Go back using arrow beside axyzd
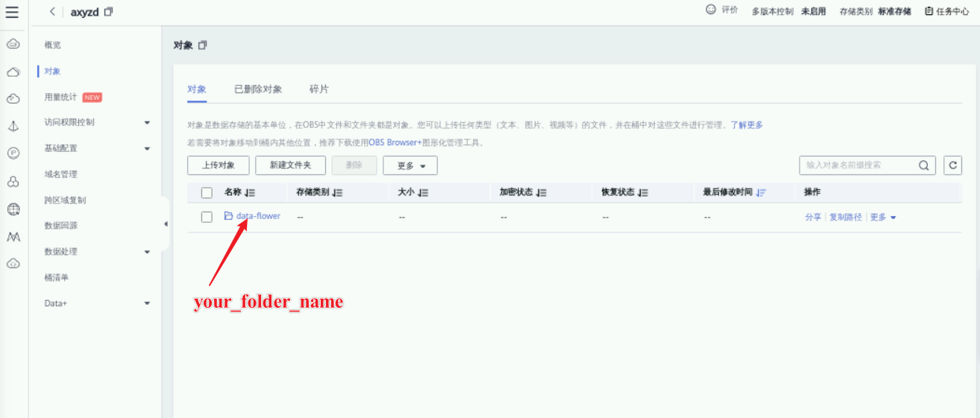This screenshot has width=980, height=418. (52, 11)
